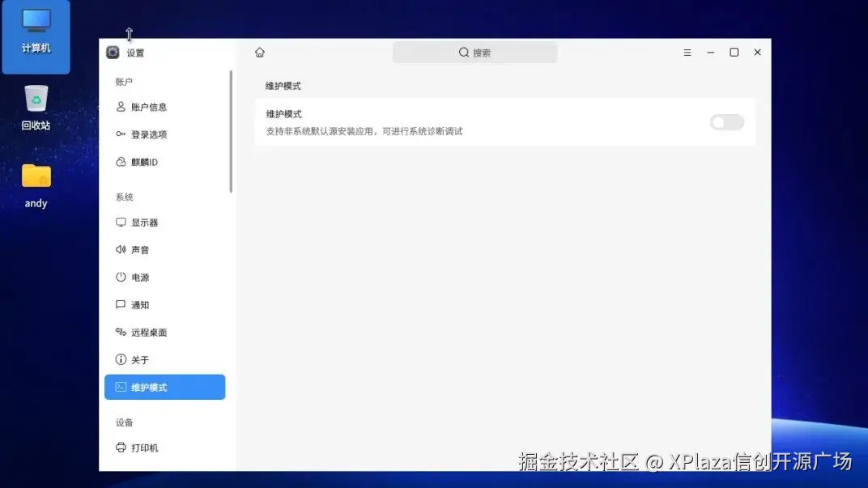Enable the 维护模式 switch
868x488 pixels.
[726, 121]
